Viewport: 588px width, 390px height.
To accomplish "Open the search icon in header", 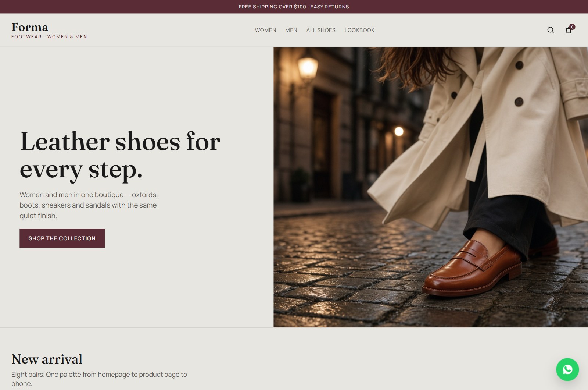I will point(550,30).
